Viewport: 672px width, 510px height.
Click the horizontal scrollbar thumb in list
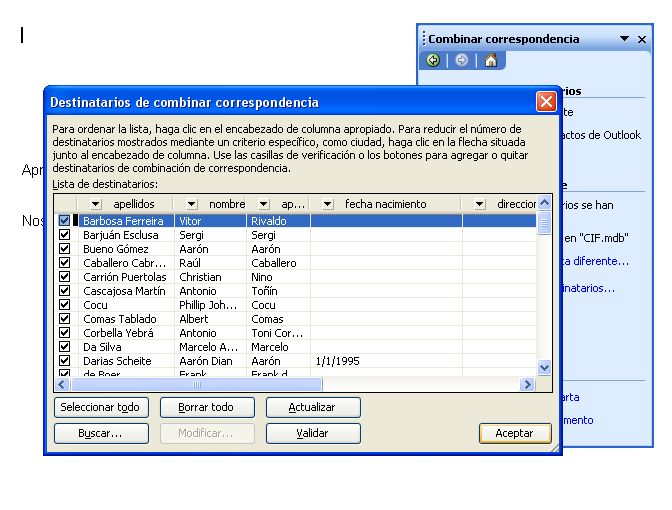tap(196, 384)
